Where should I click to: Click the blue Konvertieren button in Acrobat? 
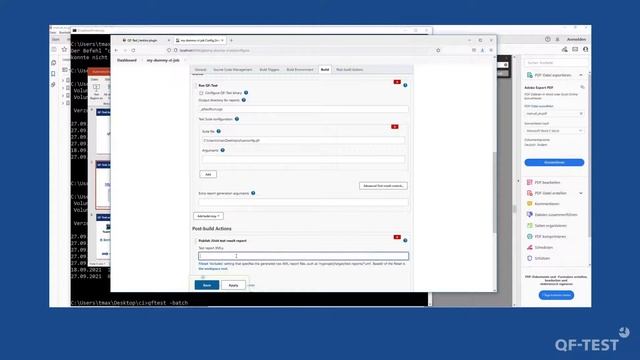(554, 162)
